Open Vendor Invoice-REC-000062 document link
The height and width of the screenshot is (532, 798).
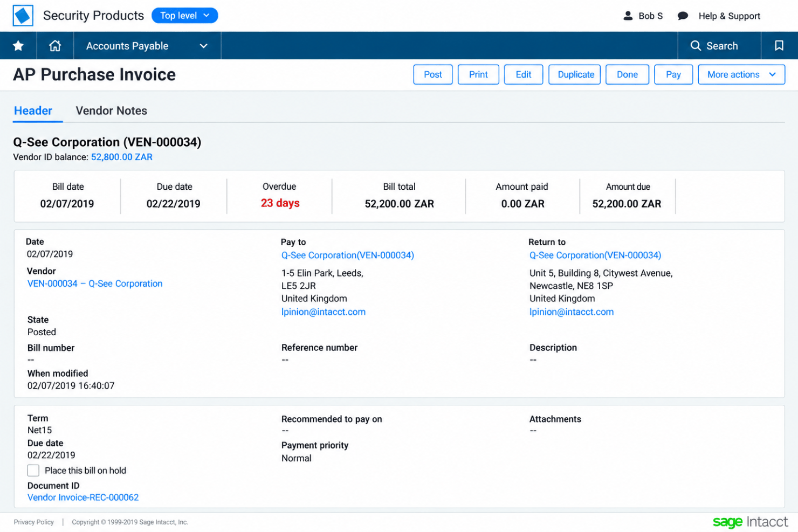[83, 498]
